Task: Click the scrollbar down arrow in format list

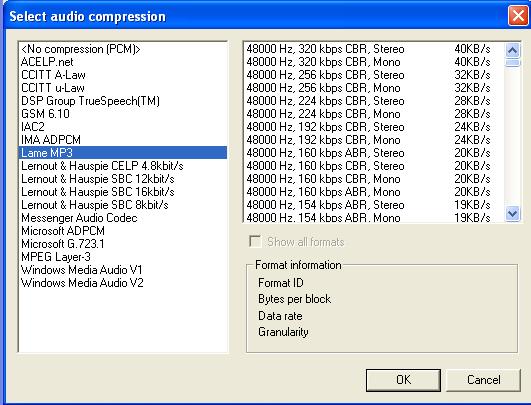Action: (512, 214)
